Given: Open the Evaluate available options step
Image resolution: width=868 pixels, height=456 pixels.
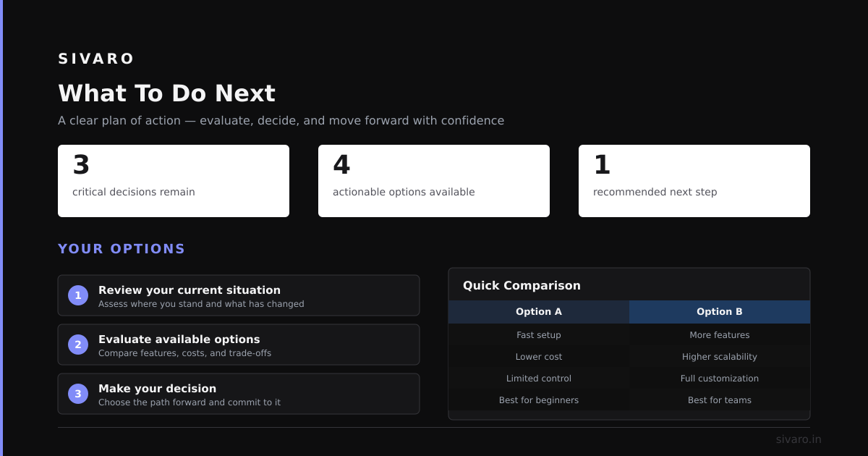Looking at the screenshot, I should tap(239, 345).
